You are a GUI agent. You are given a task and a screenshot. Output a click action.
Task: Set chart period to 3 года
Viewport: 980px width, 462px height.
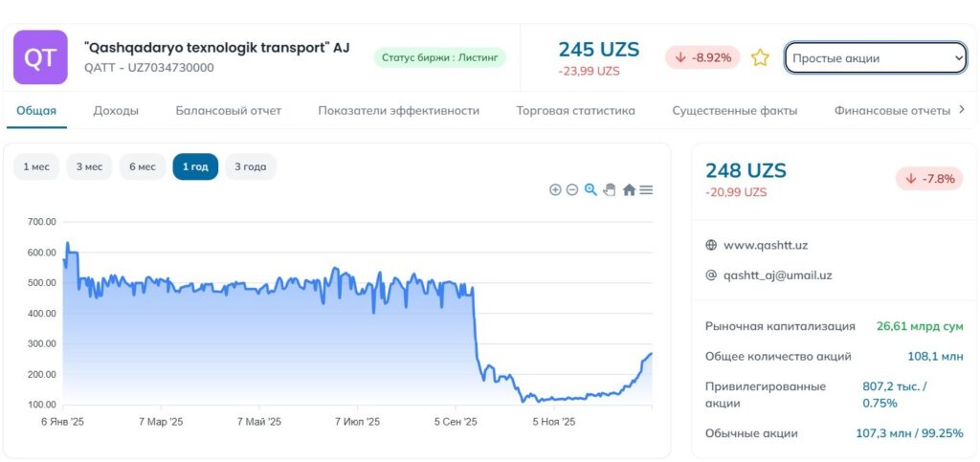(x=251, y=166)
